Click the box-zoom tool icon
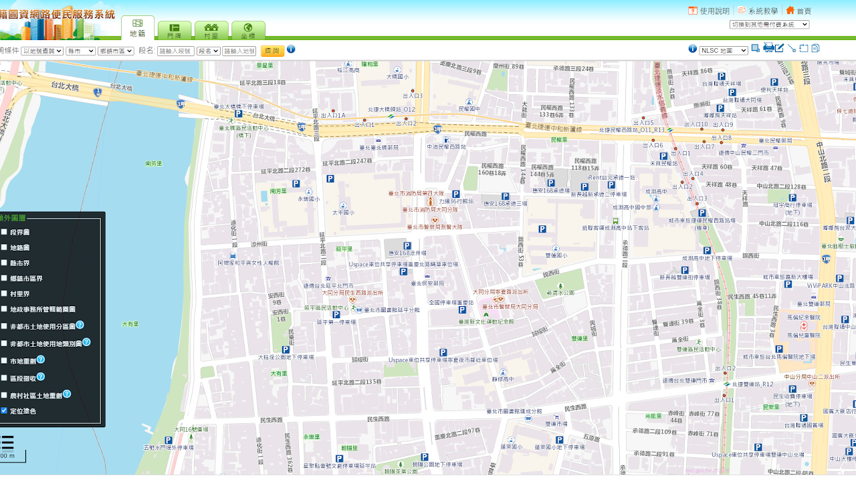856x504 pixels. [756, 48]
